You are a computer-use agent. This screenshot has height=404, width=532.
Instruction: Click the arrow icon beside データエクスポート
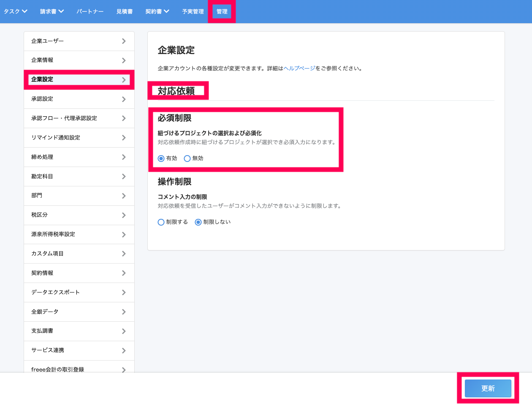tap(124, 293)
